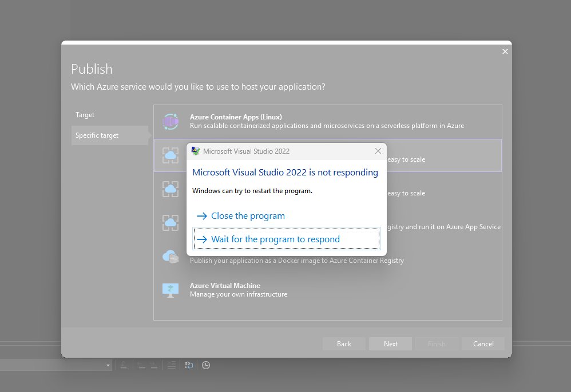Click the Visual Studio icon in the dialog title bar

coord(196,151)
